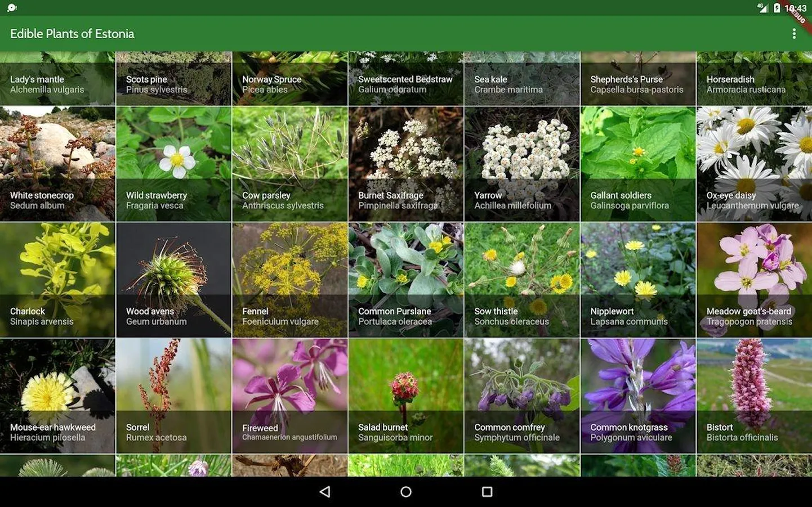Image resolution: width=812 pixels, height=507 pixels.
Task: Tap the battery status icon
Action: click(x=777, y=8)
